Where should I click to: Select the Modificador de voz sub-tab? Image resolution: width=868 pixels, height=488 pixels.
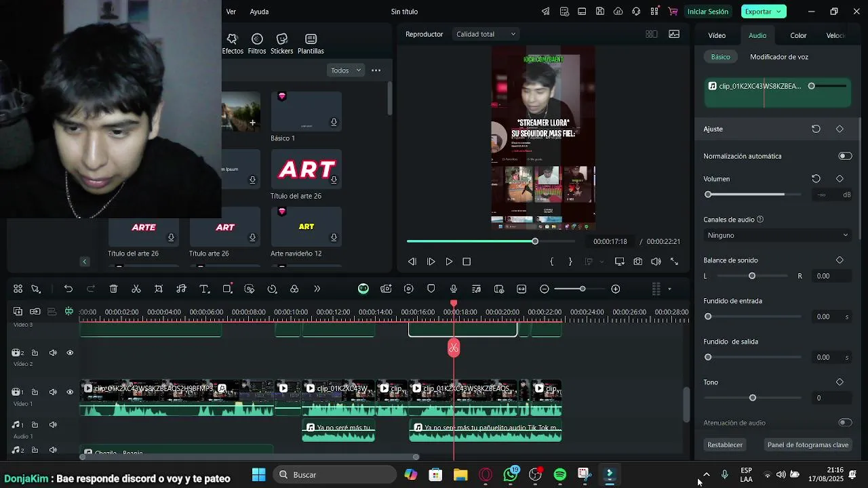click(x=779, y=57)
